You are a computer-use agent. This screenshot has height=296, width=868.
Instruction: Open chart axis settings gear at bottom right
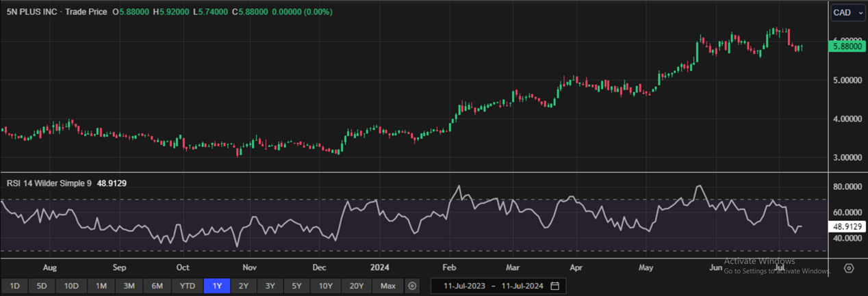click(849, 268)
